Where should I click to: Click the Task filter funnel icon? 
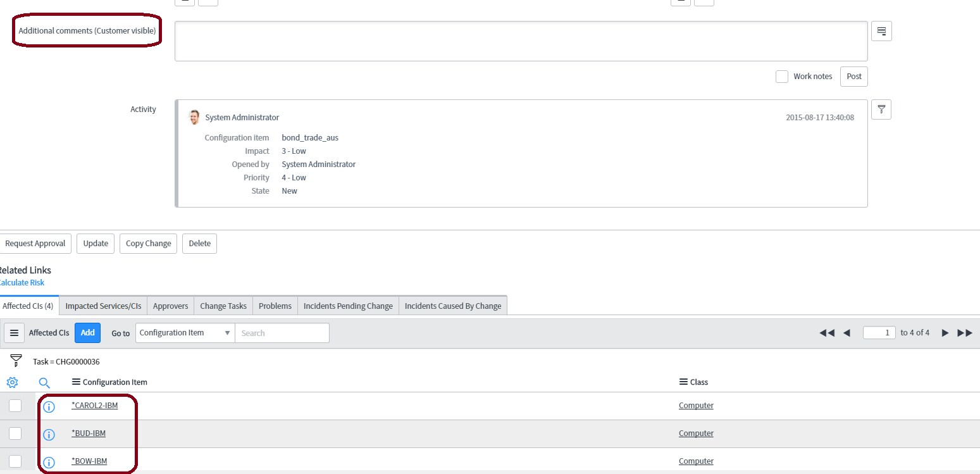coord(16,361)
